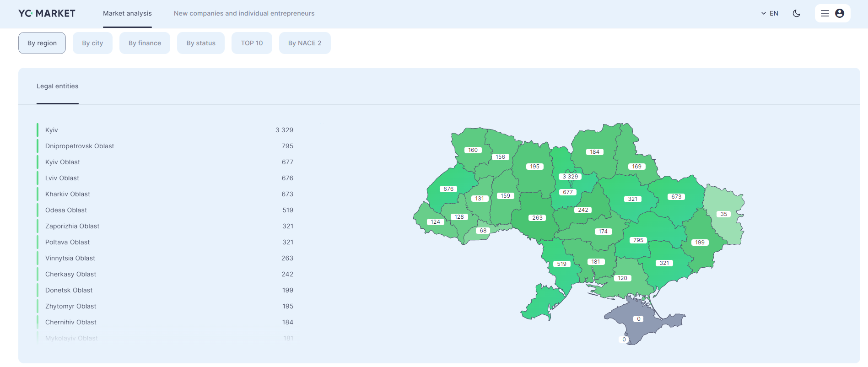Viewport: 868px width, 367px height.
Task: Click the 128 map label
Action: 459,217
